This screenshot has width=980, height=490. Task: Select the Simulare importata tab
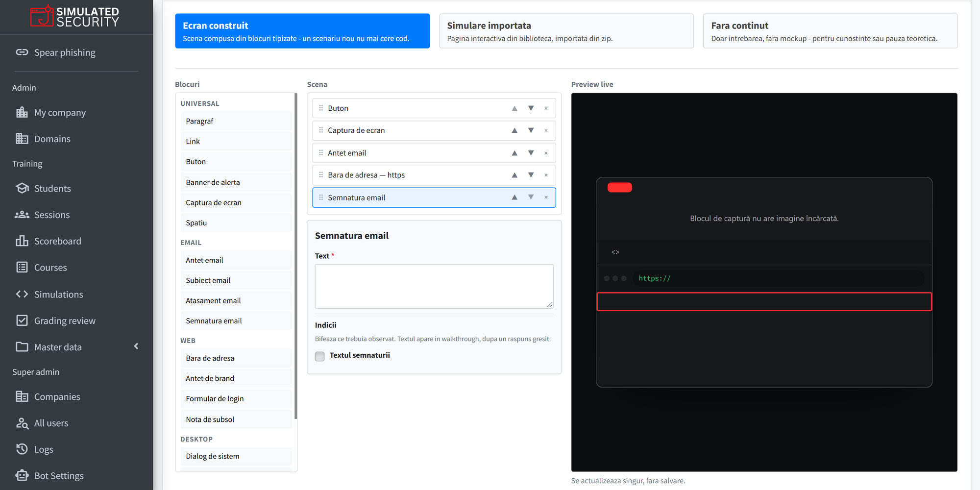[x=566, y=31]
